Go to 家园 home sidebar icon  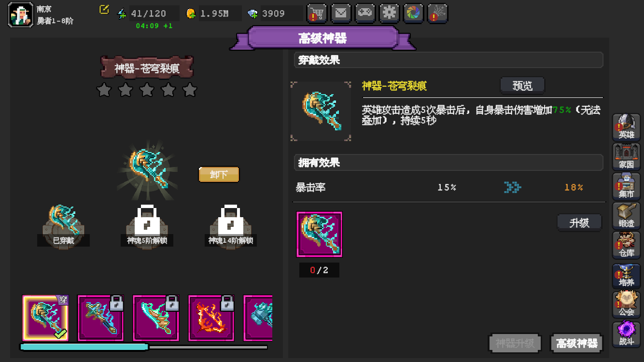point(627,157)
